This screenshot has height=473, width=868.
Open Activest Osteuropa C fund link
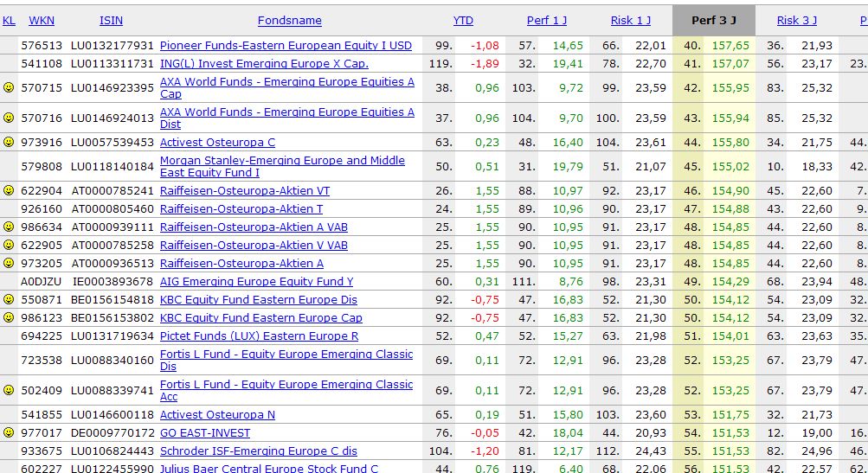217,142
